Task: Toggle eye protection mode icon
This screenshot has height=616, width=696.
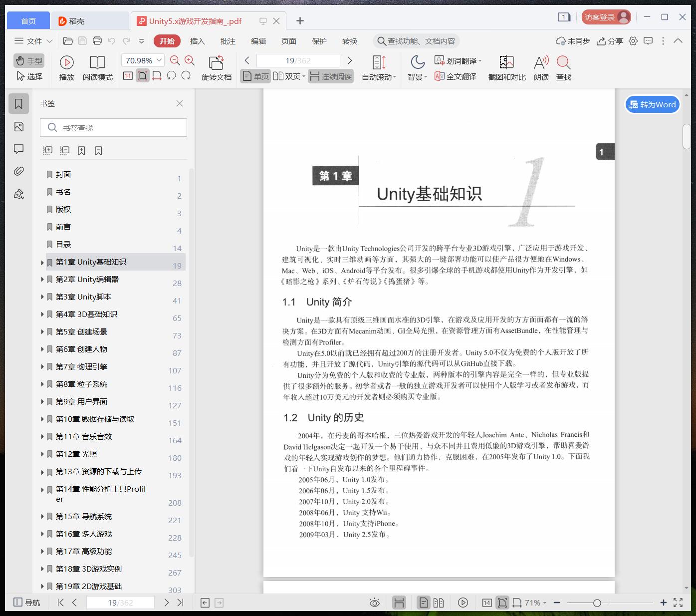Action: point(375,603)
